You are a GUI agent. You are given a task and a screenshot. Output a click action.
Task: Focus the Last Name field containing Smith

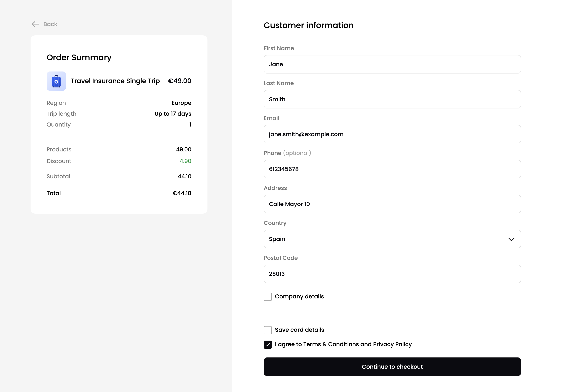(392, 99)
